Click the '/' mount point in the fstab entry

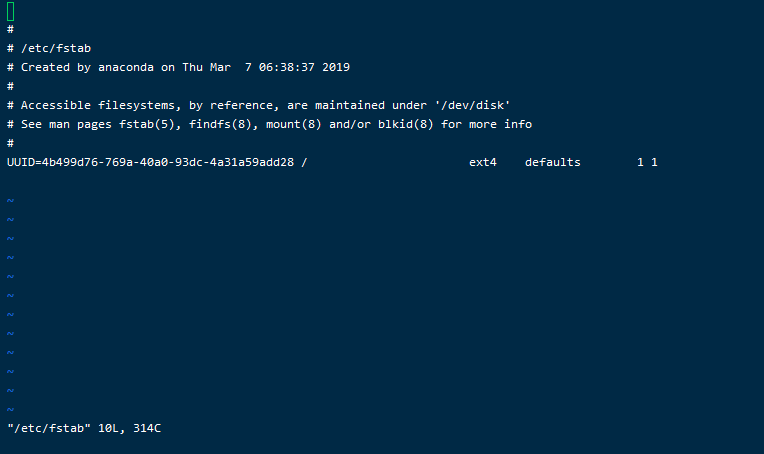pyautogui.click(x=304, y=162)
